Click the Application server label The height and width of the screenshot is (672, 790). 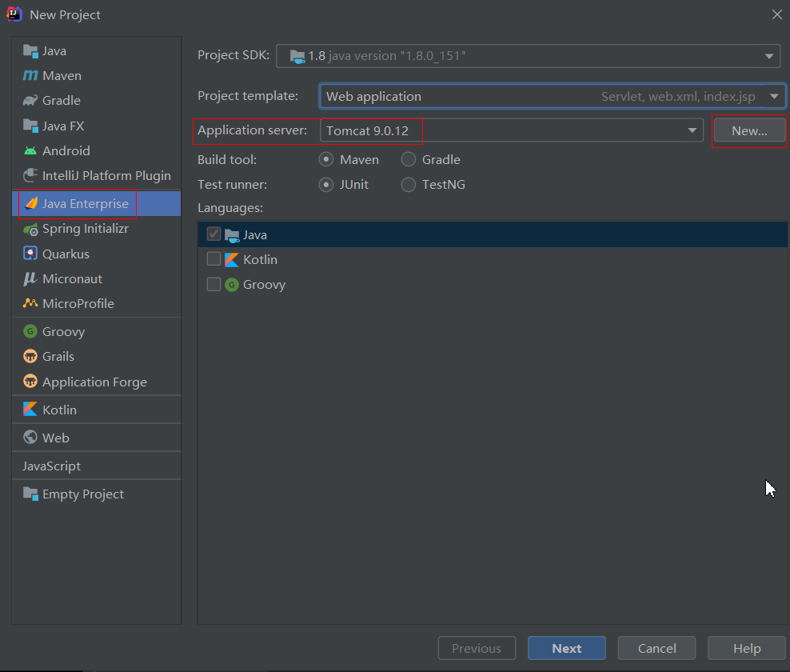coord(253,130)
